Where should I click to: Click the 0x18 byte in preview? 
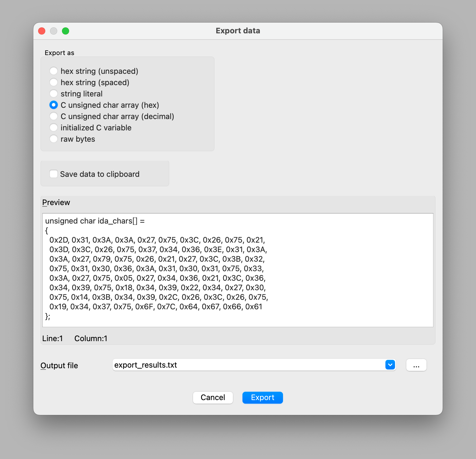click(x=124, y=288)
